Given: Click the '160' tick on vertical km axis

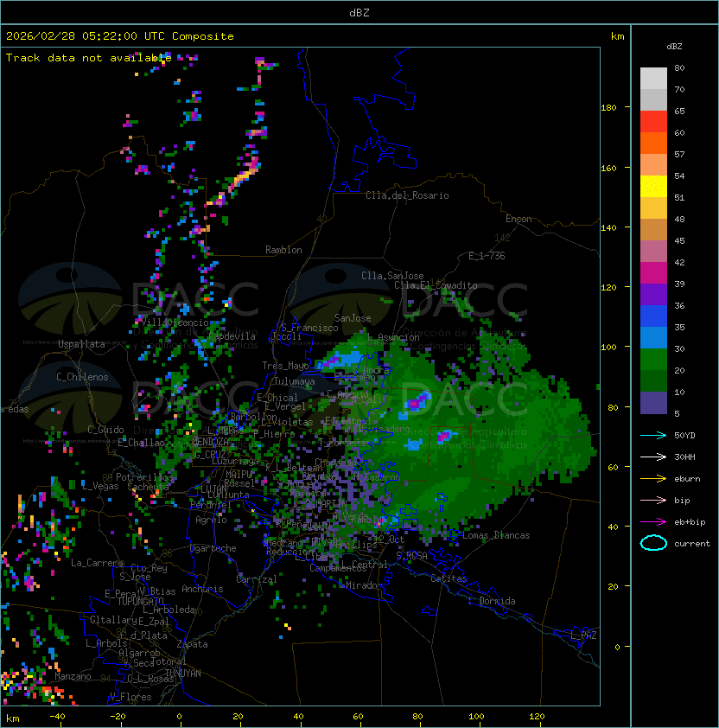Looking at the screenshot, I should [x=608, y=168].
